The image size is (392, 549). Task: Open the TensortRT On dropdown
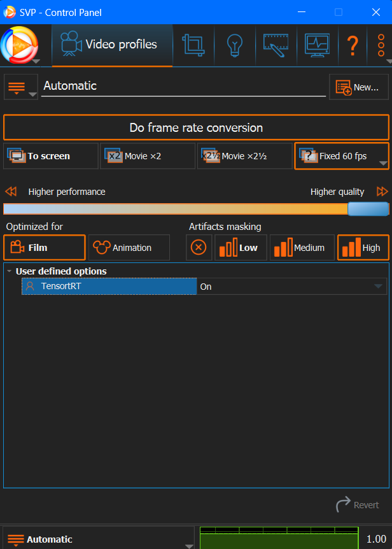tap(291, 287)
